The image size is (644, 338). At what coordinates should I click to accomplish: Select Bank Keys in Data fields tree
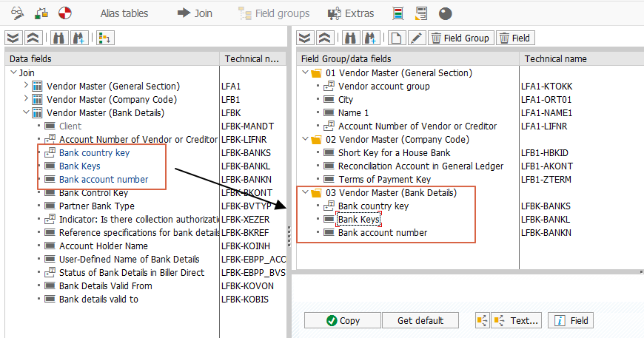(79, 166)
